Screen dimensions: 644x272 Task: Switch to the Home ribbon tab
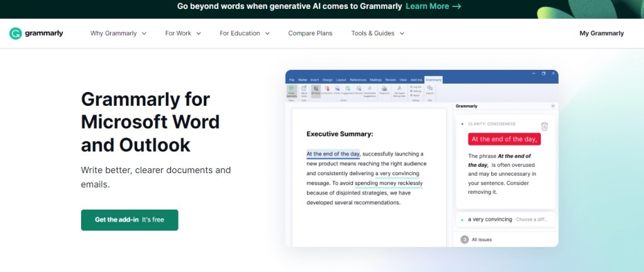[x=303, y=80]
